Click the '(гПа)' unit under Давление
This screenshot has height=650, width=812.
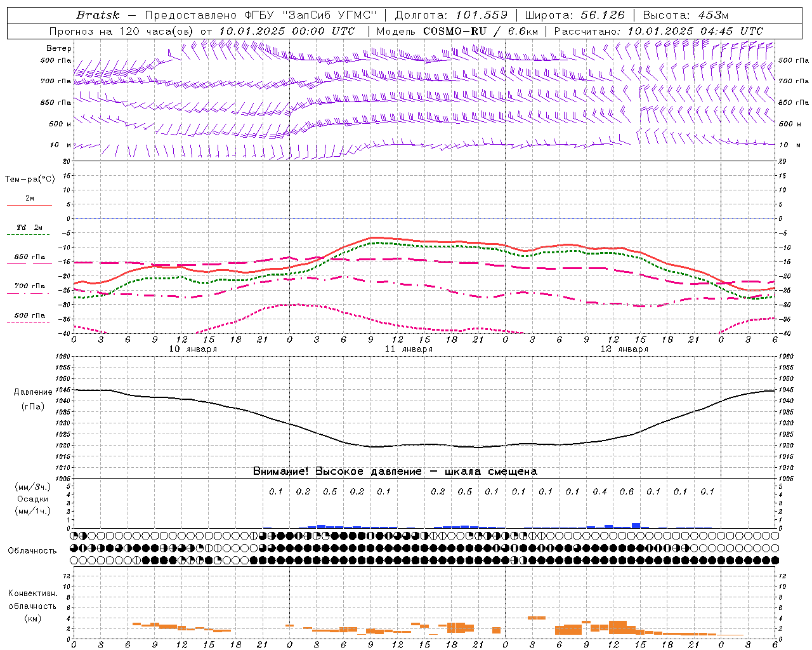tap(33, 406)
